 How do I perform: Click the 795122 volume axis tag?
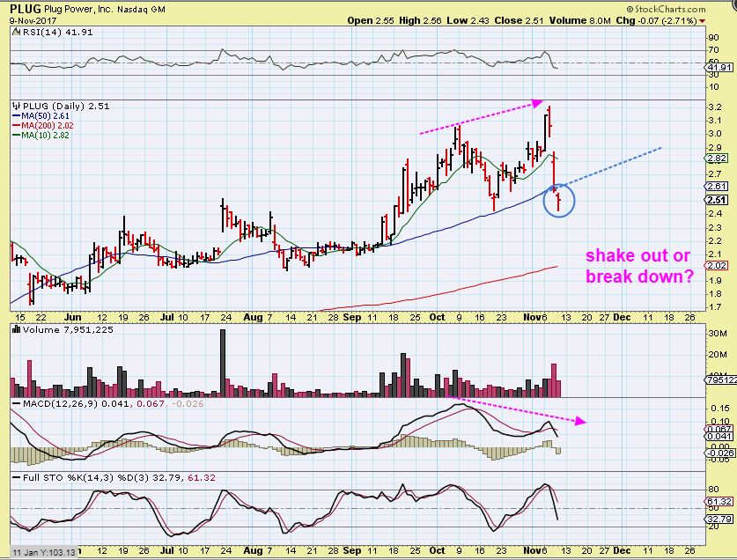click(720, 379)
